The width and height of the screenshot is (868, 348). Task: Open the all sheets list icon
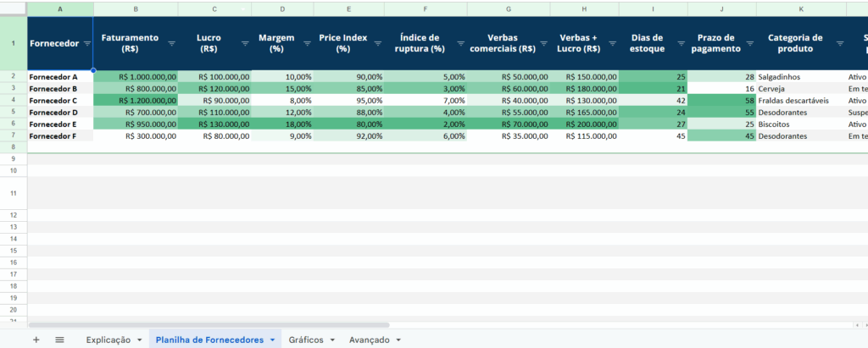(59, 340)
